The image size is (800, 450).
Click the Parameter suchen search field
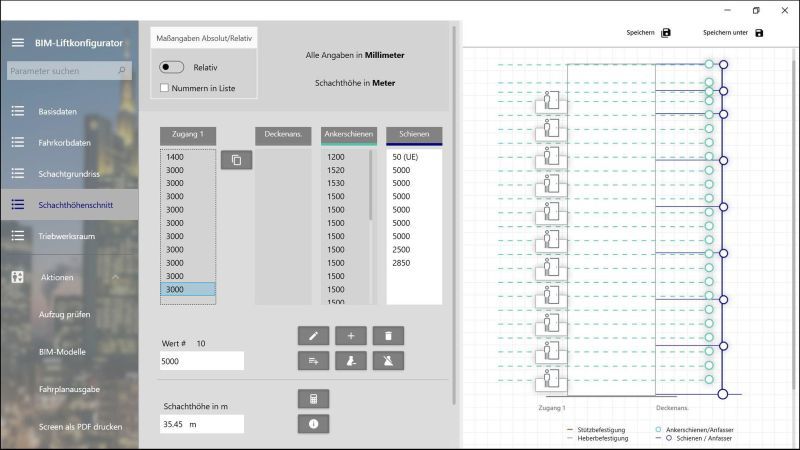point(62,71)
